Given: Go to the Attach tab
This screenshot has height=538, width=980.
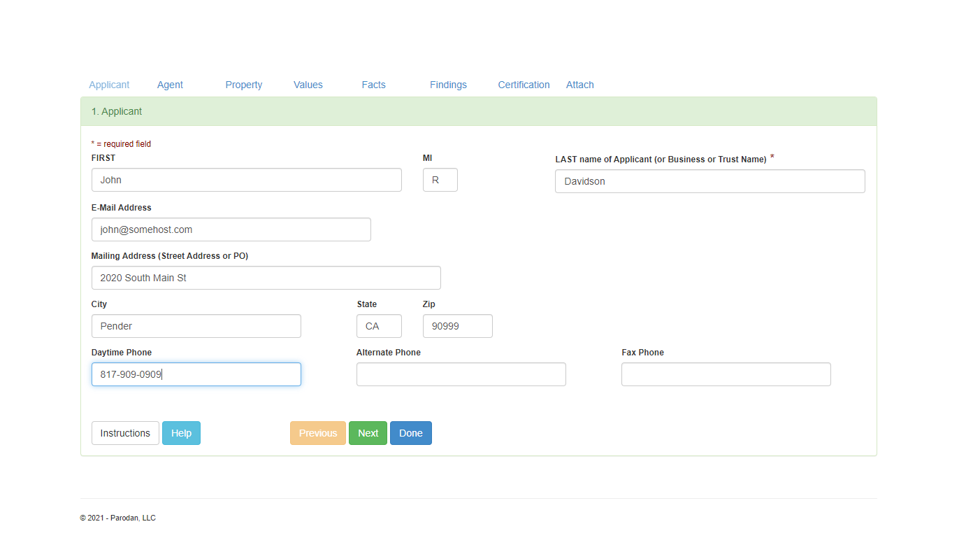Looking at the screenshot, I should tap(580, 85).
